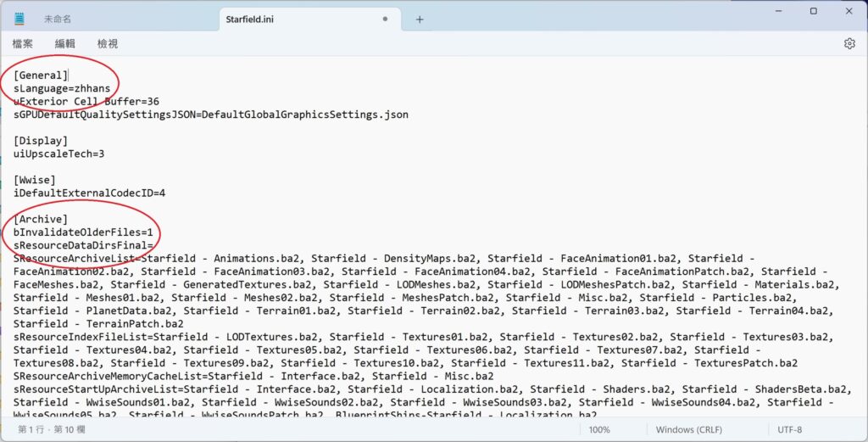The width and height of the screenshot is (868, 442).
Task: Click Starfield - TerrainPatch.ba2 text
Action: pos(98,323)
